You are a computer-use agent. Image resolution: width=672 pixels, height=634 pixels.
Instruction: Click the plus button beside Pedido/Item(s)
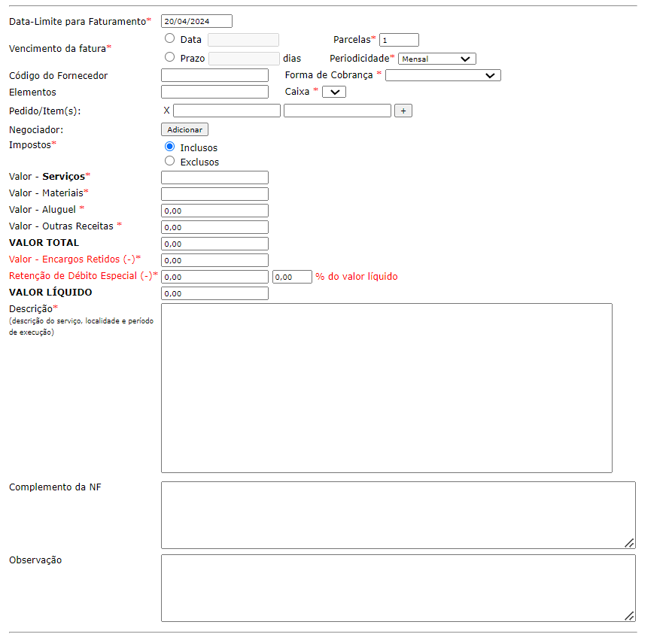pos(403,111)
